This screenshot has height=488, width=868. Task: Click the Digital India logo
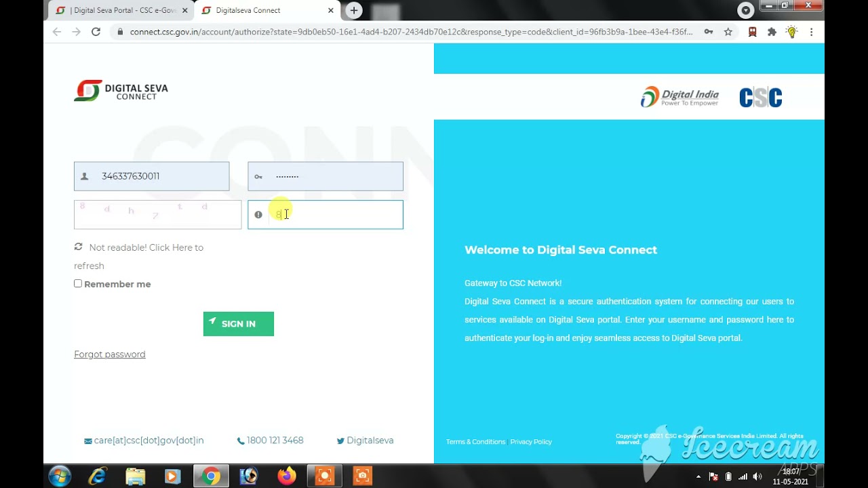point(679,97)
